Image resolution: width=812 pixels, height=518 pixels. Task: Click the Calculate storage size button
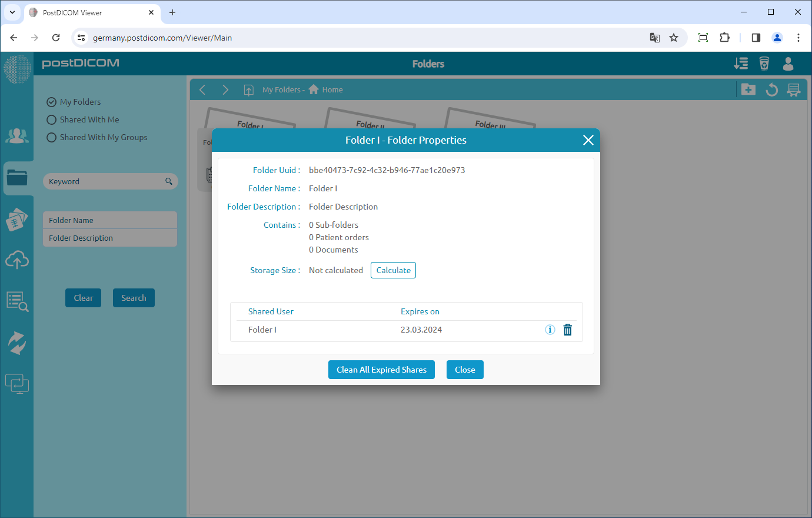tap(393, 270)
